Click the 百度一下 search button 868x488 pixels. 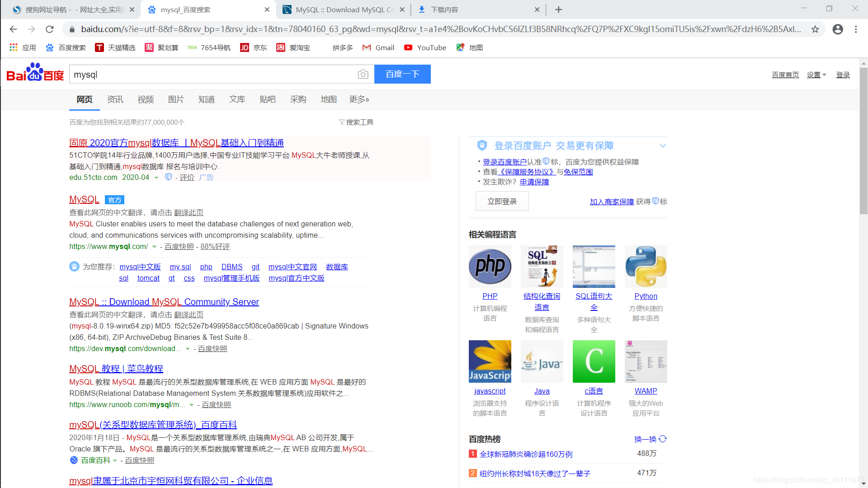402,74
